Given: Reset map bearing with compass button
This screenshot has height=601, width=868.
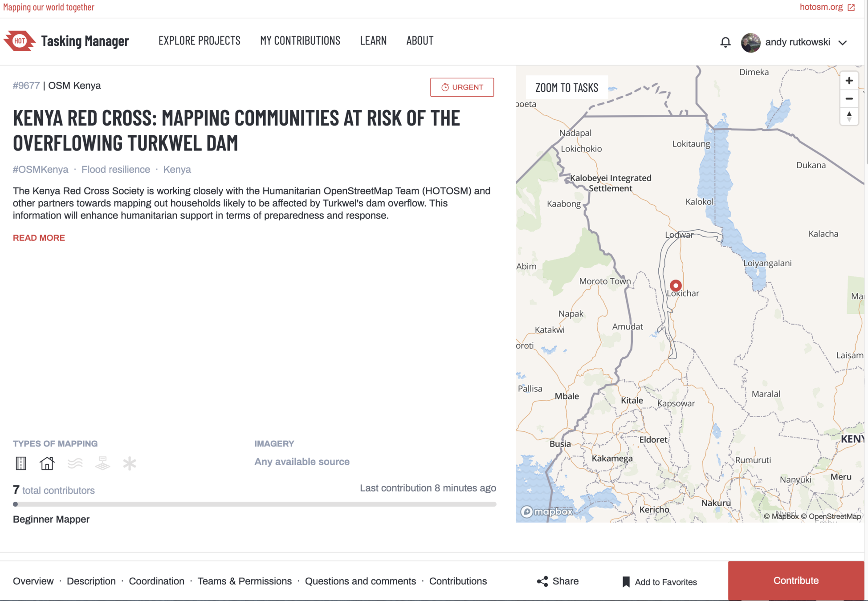Looking at the screenshot, I should coord(849,117).
